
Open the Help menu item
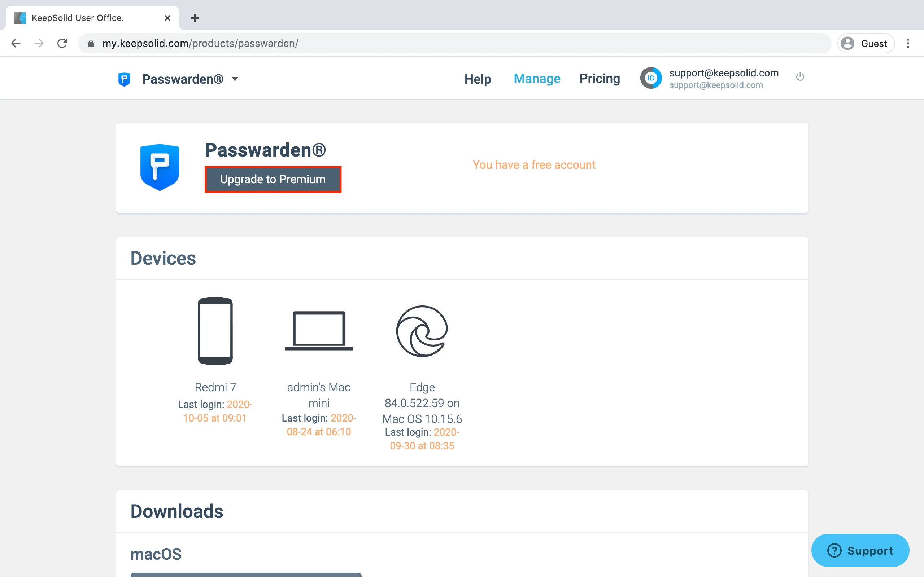point(477,79)
